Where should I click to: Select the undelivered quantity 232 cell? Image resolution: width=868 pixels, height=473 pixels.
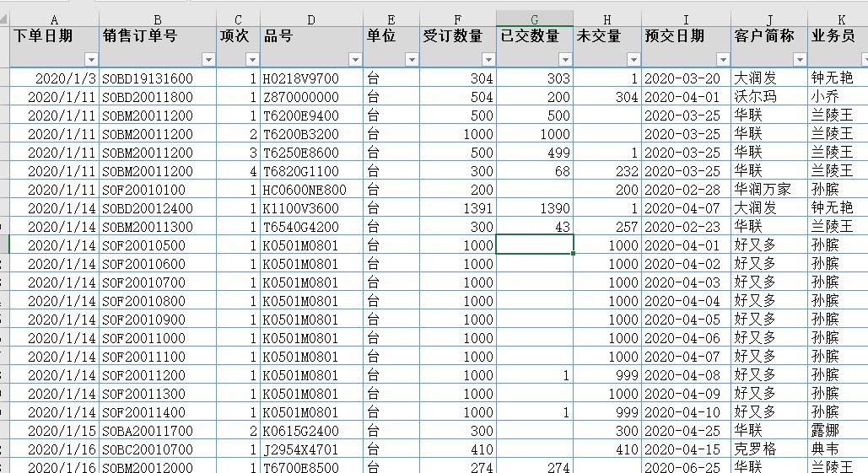[607, 171]
